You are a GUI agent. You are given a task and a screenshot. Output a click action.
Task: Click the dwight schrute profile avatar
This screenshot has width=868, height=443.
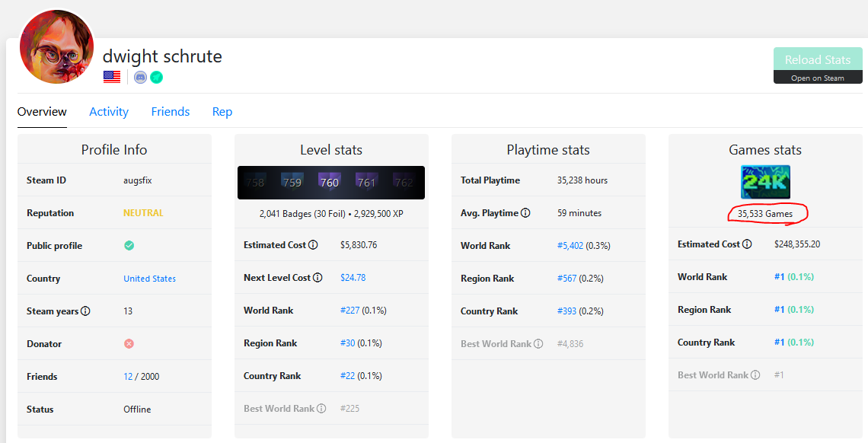tap(56, 46)
